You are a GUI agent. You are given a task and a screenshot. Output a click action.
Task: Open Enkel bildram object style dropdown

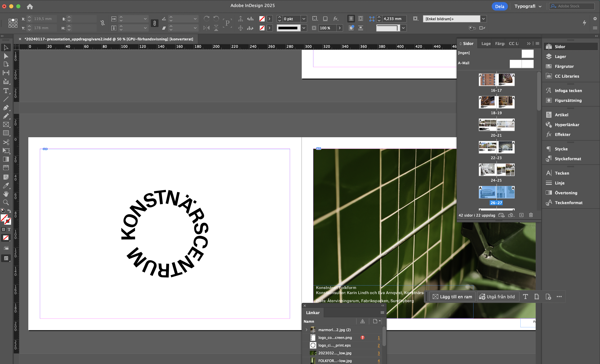pos(483,19)
